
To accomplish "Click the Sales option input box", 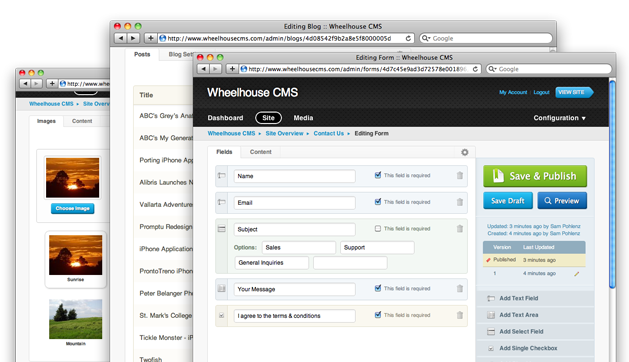I will 299,248.
